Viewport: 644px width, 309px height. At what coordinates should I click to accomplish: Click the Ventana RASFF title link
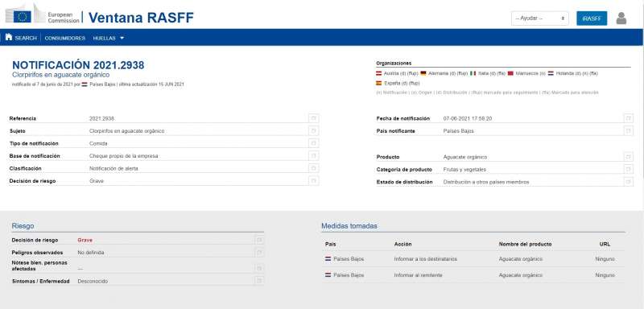(141, 17)
